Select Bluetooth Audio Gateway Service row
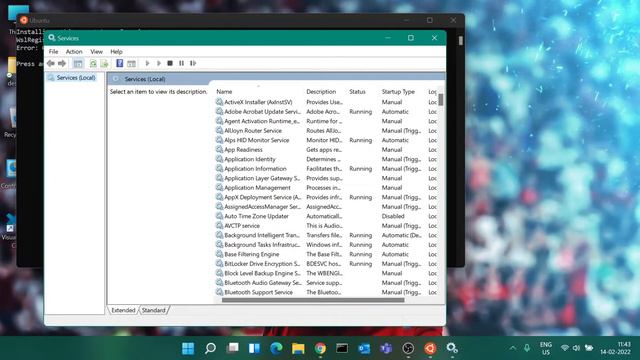 coord(327,283)
